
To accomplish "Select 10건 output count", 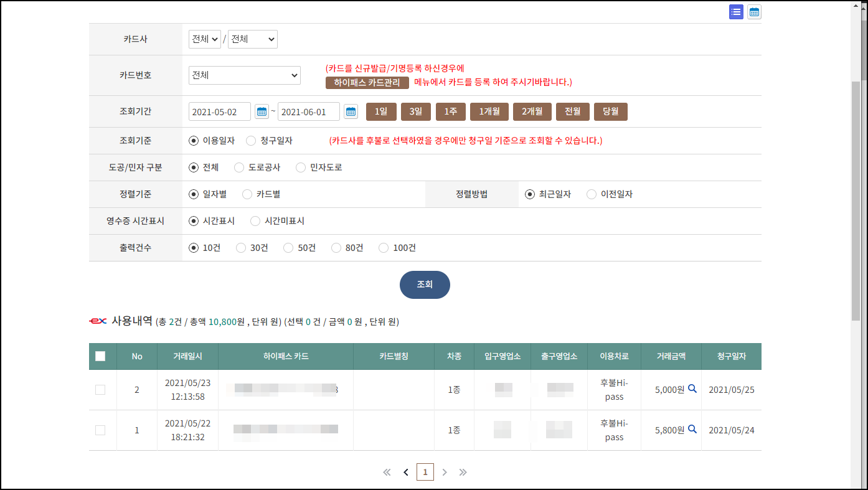I will 194,248.
